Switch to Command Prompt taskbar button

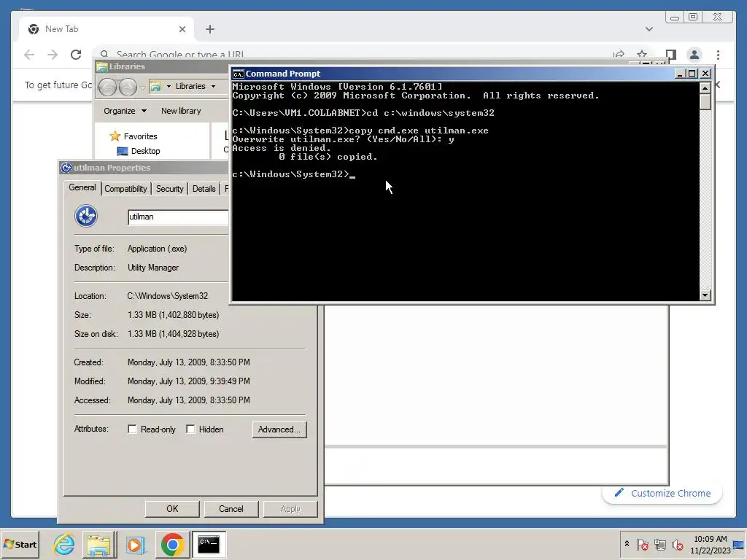(x=209, y=544)
